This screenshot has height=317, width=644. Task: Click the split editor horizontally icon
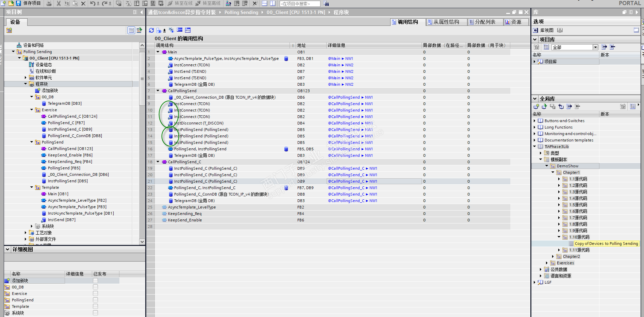click(264, 3)
